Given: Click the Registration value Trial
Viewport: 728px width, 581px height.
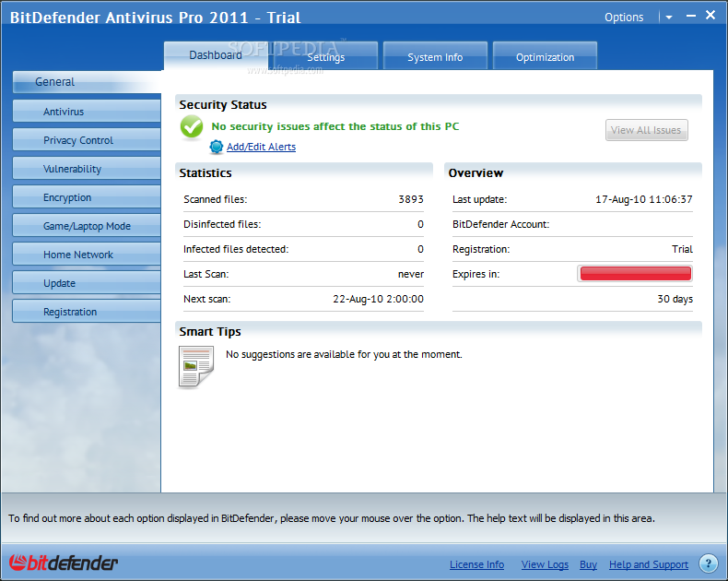Looking at the screenshot, I should 682,249.
